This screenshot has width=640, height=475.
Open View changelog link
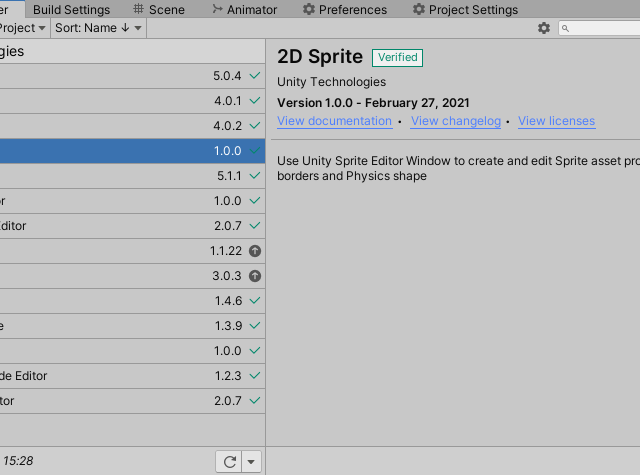(456, 121)
